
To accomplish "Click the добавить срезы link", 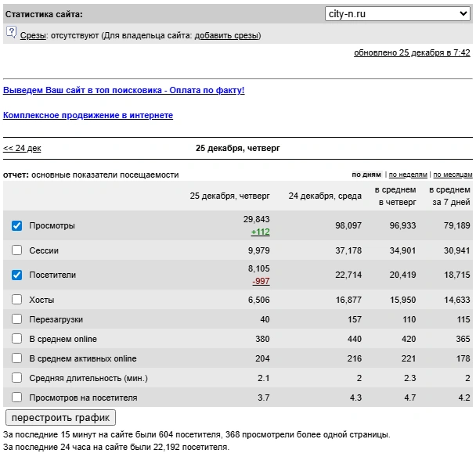I will pyautogui.click(x=226, y=35).
